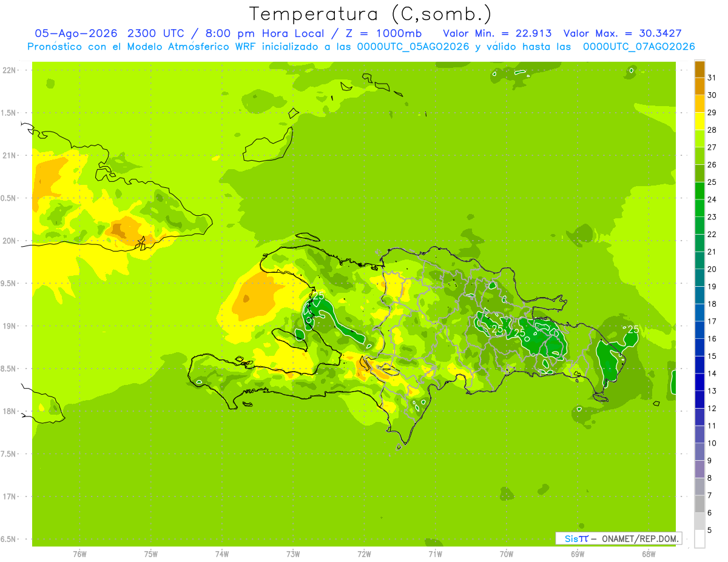Click the '12' value on the color legend
The width and height of the screenshot is (728, 562).
[712, 409]
